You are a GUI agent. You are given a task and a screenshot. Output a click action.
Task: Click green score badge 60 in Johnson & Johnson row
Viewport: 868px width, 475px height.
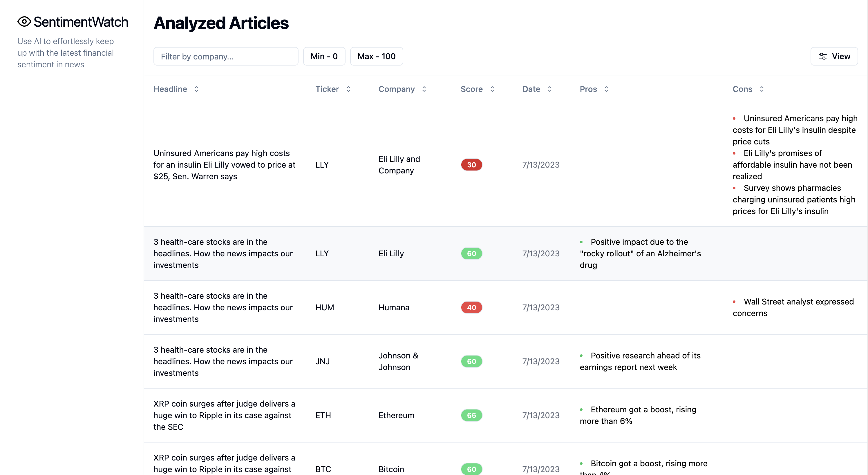(471, 361)
